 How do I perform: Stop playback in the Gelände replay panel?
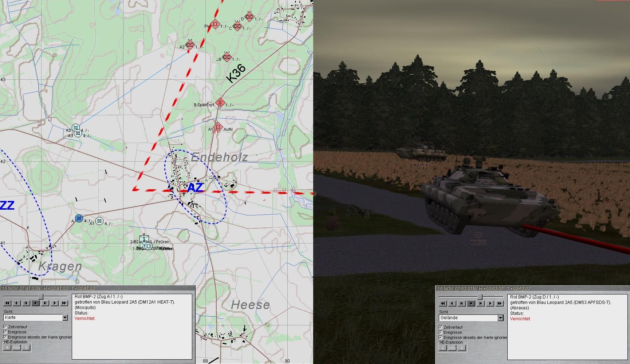(x=471, y=303)
